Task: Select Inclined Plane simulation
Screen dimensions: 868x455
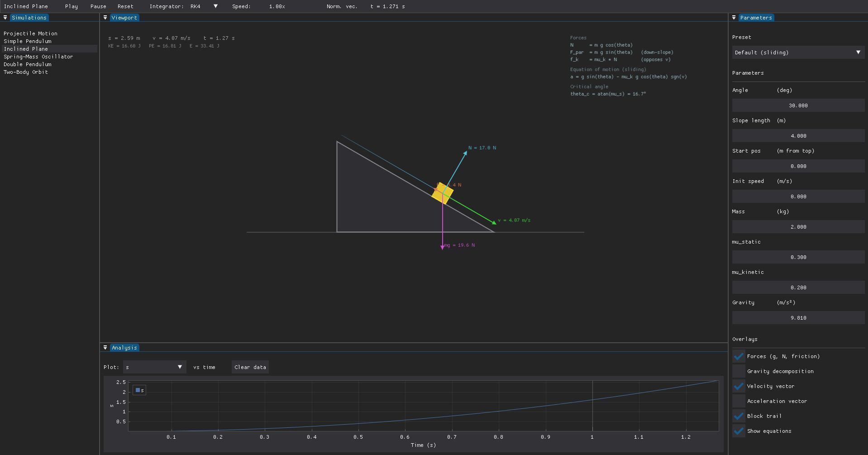Action: tap(49, 49)
